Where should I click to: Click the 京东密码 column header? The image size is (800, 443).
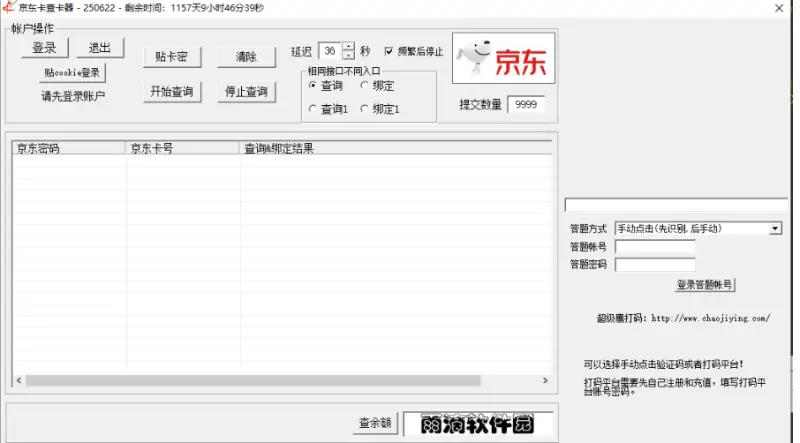click(x=69, y=149)
